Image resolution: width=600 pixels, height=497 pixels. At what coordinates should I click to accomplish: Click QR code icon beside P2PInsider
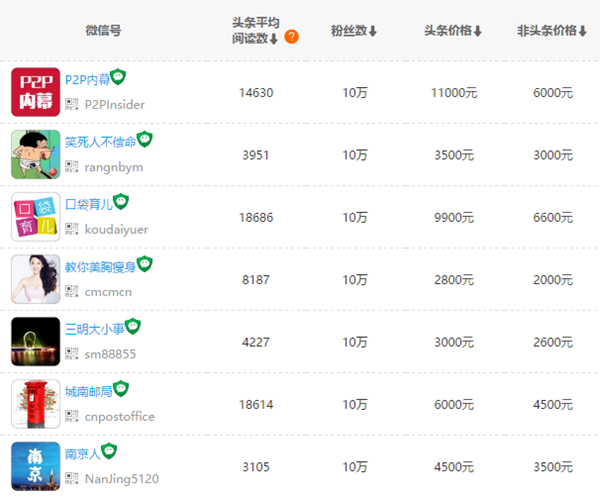72,104
